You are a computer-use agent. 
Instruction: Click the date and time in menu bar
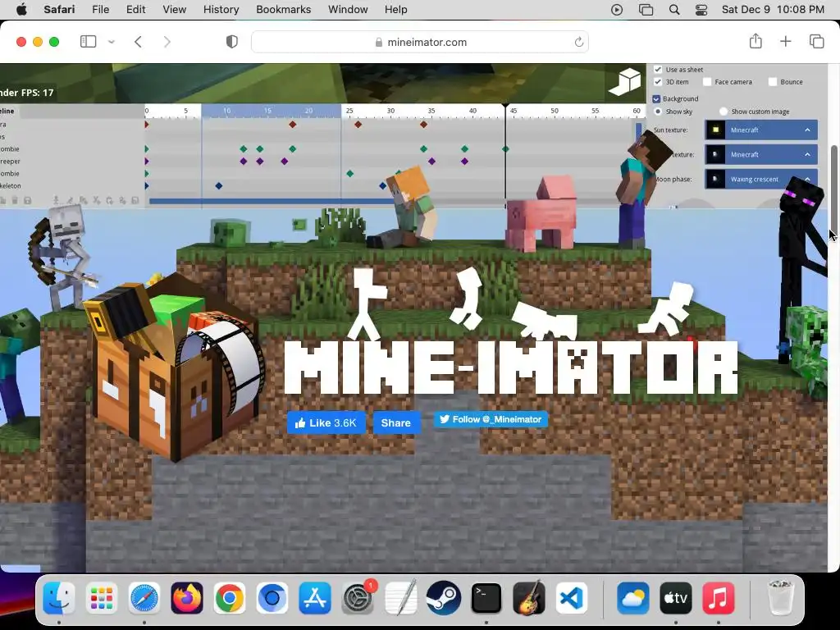(773, 10)
